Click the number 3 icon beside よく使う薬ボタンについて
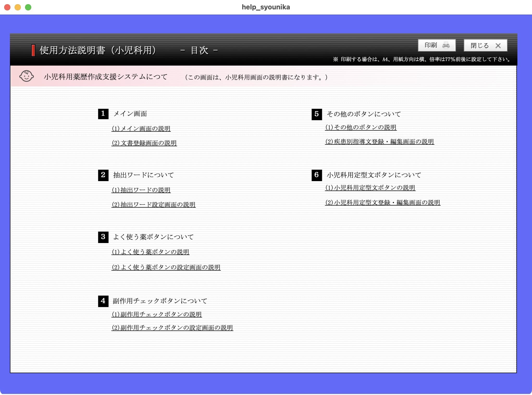This screenshot has height=395, width=532. (103, 237)
